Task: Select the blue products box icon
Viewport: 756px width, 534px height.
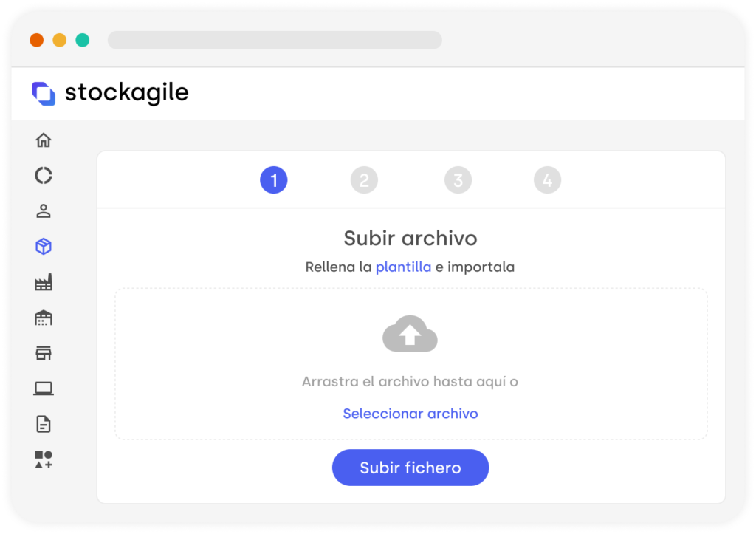Action: pos(44,247)
